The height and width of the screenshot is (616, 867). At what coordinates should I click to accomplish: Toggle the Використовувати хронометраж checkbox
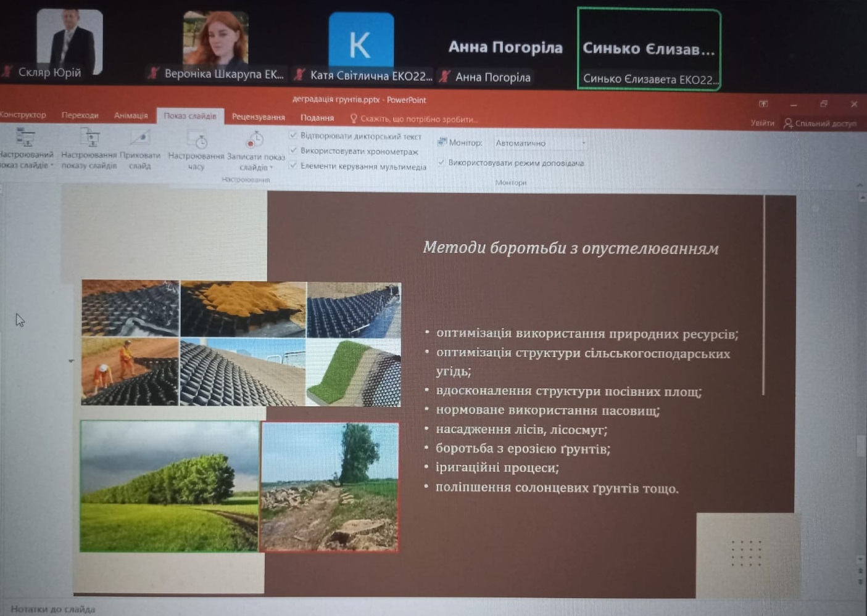(294, 150)
